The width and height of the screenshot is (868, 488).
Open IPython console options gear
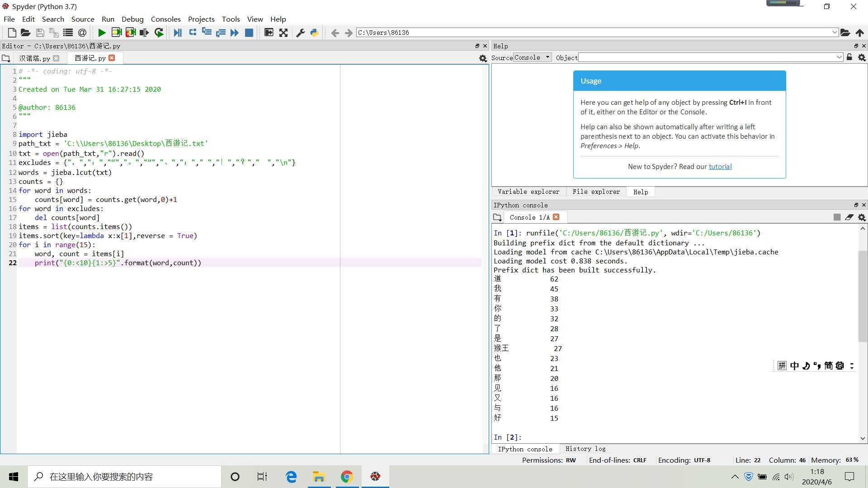pos(862,217)
